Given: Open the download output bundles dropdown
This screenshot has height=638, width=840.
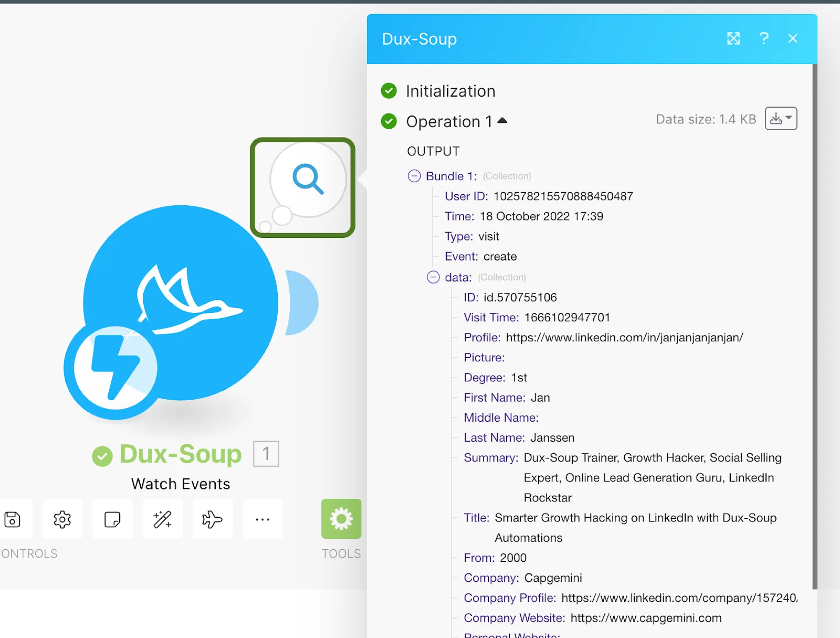Looking at the screenshot, I should pos(781,119).
